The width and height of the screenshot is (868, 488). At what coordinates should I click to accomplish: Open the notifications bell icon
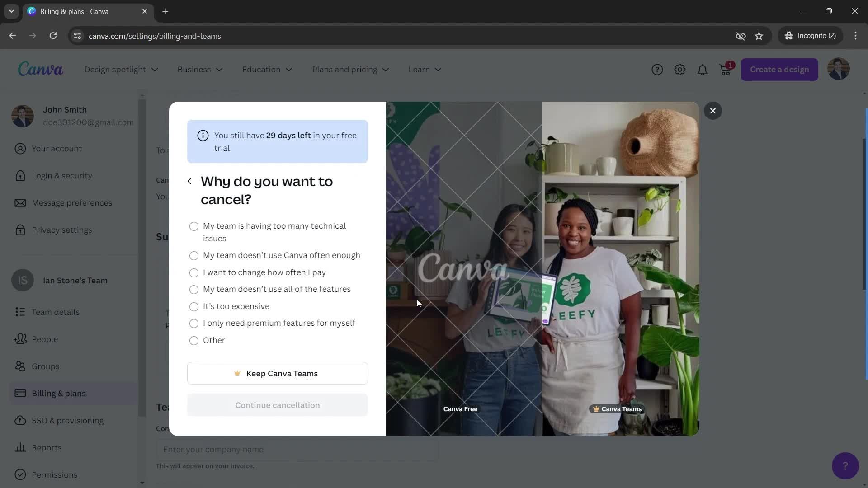pyautogui.click(x=702, y=70)
